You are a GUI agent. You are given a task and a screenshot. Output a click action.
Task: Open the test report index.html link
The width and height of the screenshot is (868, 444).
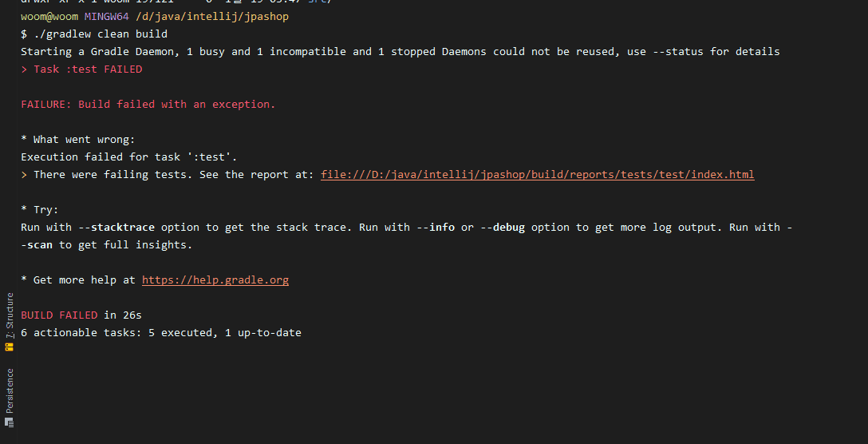[537, 175]
